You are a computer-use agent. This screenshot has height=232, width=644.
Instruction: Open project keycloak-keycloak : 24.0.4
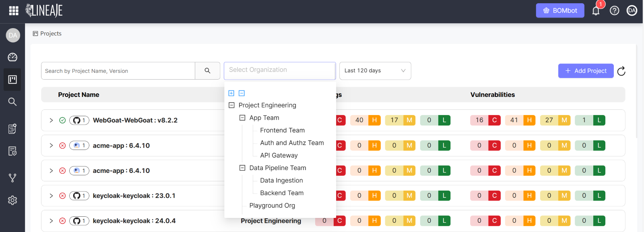134,221
